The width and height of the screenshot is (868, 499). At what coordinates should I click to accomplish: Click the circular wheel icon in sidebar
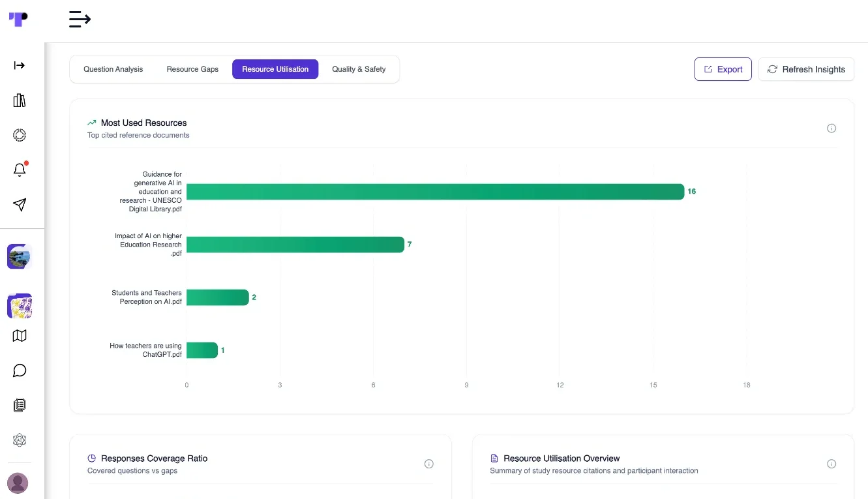pyautogui.click(x=20, y=135)
